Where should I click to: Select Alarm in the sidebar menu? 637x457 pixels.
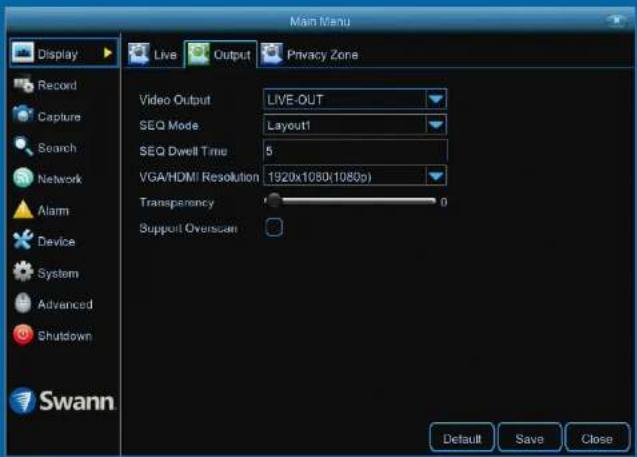click(53, 211)
